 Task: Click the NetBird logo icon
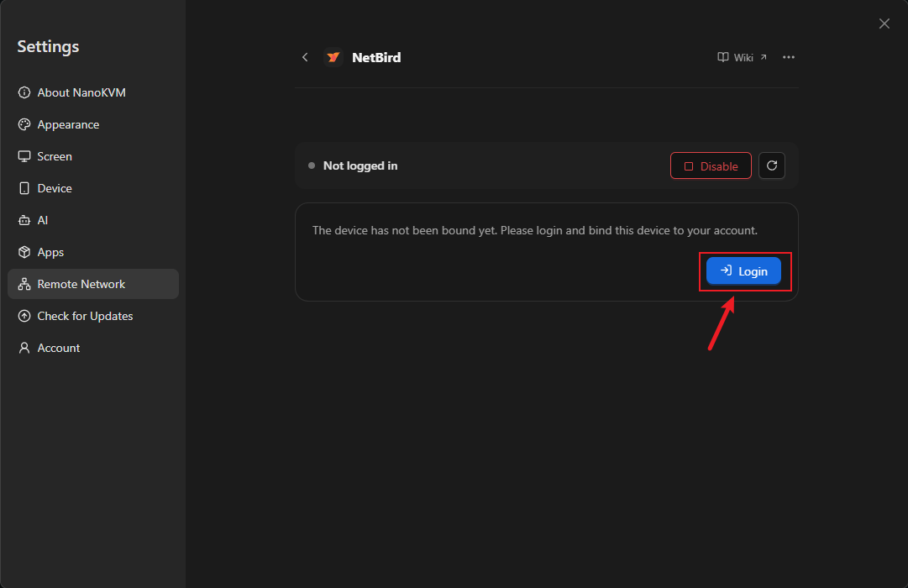(333, 57)
